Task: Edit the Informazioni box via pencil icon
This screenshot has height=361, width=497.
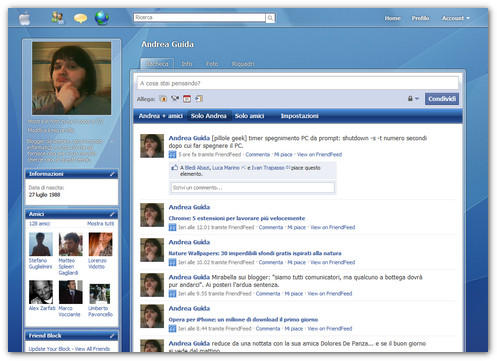Action: (x=112, y=174)
